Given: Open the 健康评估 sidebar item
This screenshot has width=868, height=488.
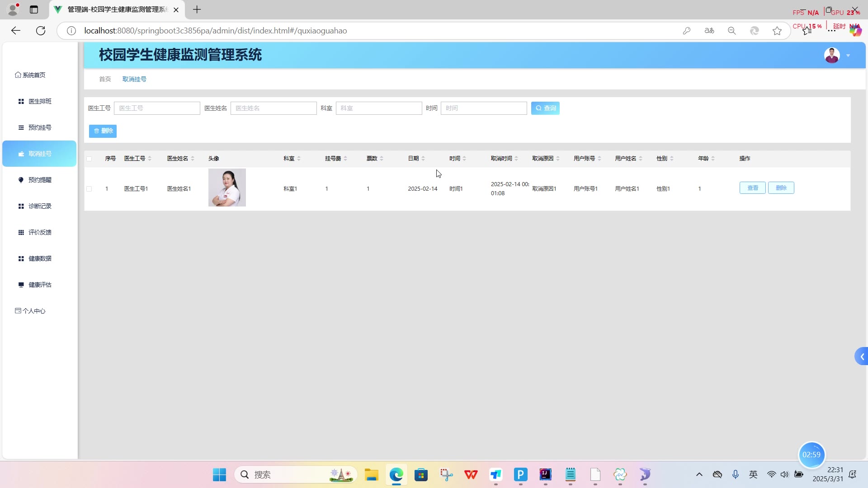Looking at the screenshot, I should [x=40, y=285].
